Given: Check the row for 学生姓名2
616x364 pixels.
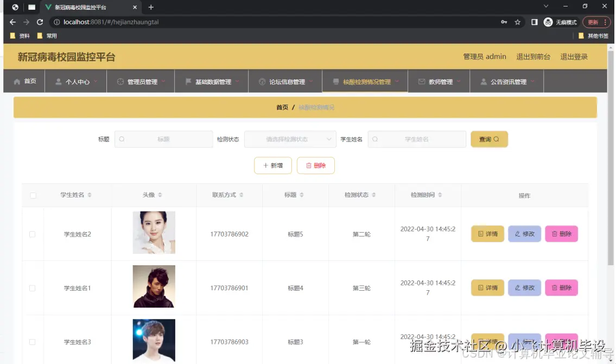Looking at the screenshot, I should [32, 234].
